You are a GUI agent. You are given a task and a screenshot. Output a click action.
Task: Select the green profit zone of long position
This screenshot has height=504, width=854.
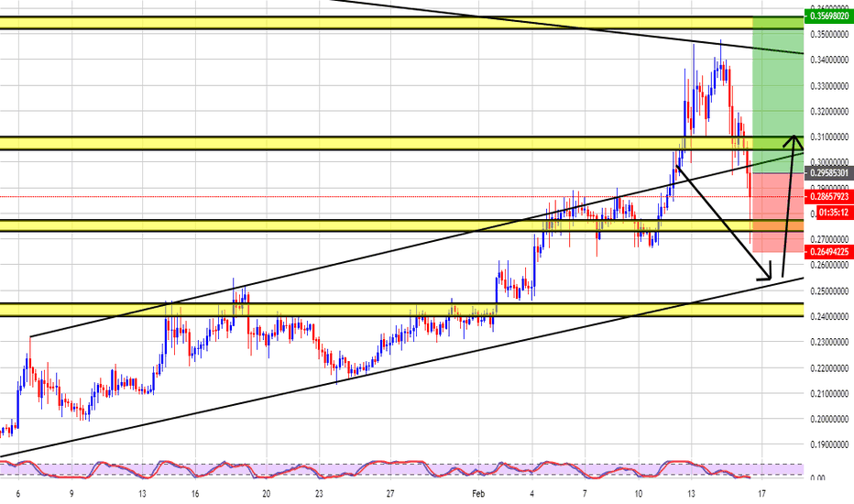778,94
